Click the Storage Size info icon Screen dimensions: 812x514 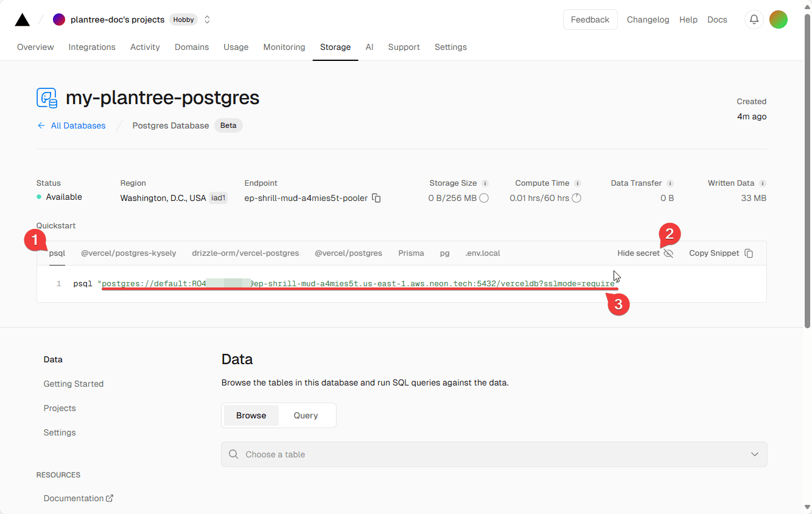pyautogui.click(x=485, y=183)
